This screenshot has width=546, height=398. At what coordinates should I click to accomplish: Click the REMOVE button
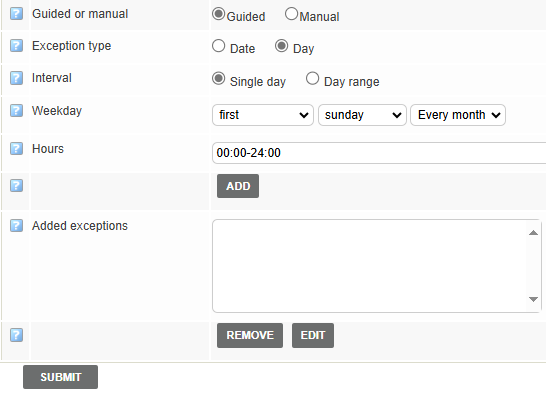point(250,335)
